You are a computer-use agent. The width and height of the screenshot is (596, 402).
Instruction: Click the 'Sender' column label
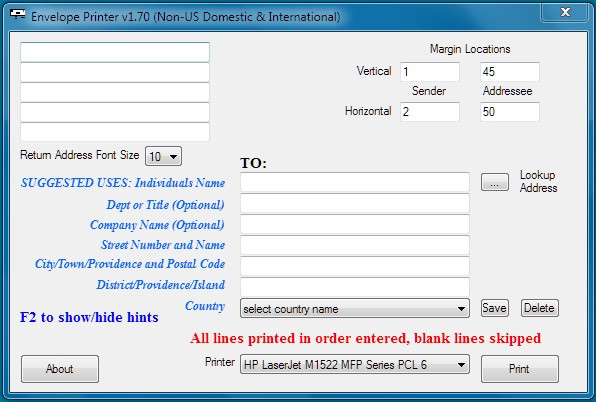coord(429,91)
